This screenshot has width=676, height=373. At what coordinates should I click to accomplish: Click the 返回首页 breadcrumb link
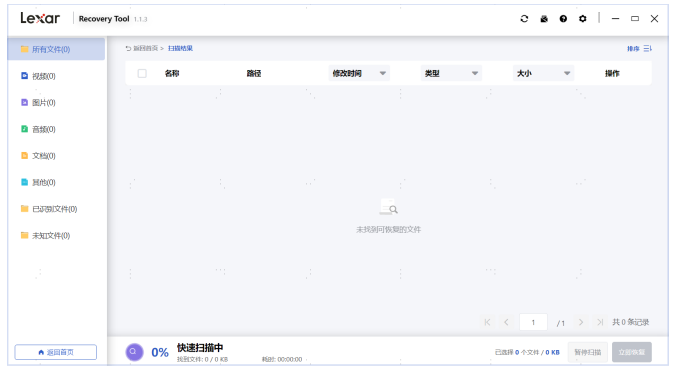click(x=142, y=48)
